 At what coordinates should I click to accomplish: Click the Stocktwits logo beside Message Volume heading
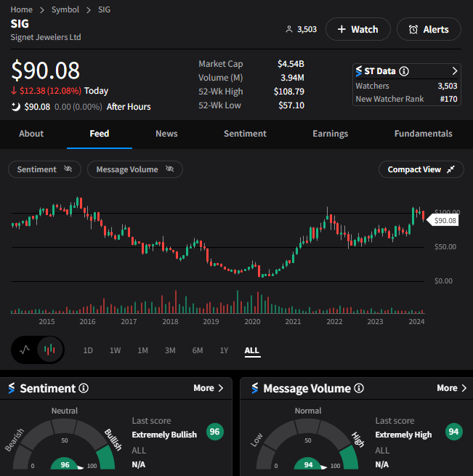pos(255,388)
